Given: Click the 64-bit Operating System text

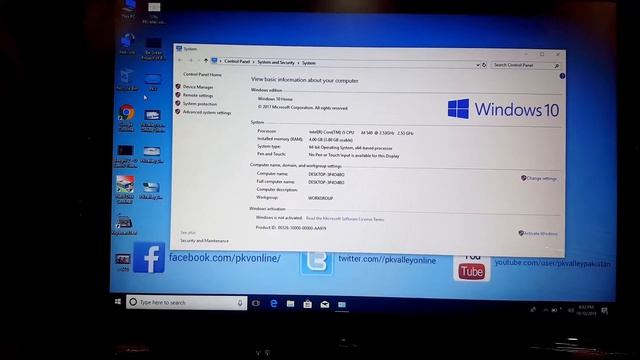Looking at the screenshot, I should click(350, 148).
